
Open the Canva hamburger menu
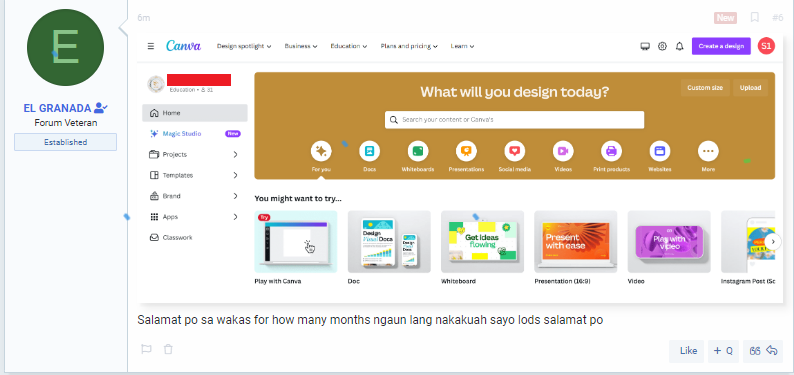(x=151, y=46)
